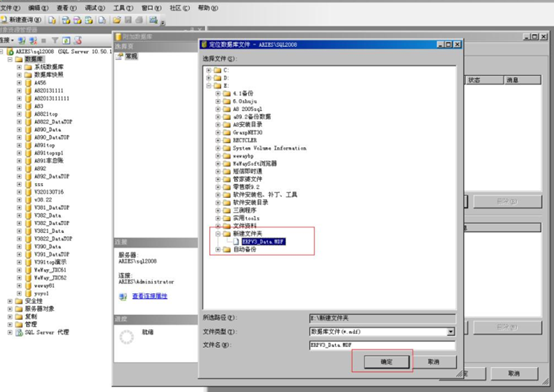Open the 连接 dropdown in Object Explorer
This screenshot has height=392, width=554.
7,41
